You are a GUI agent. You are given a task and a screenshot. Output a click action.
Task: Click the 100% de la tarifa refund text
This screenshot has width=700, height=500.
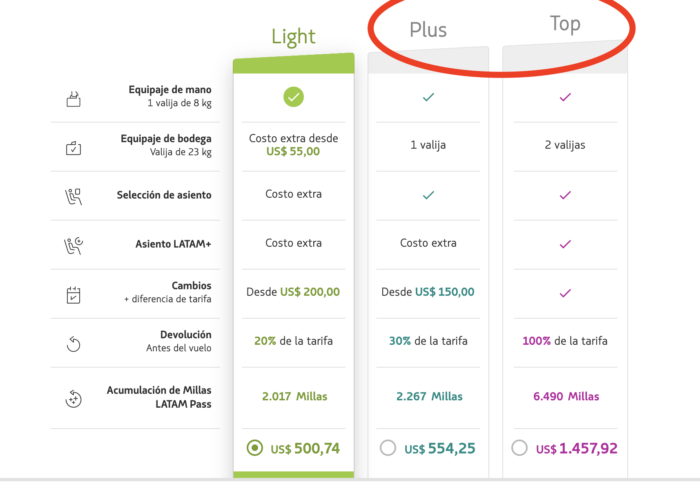tap(565, 341)
